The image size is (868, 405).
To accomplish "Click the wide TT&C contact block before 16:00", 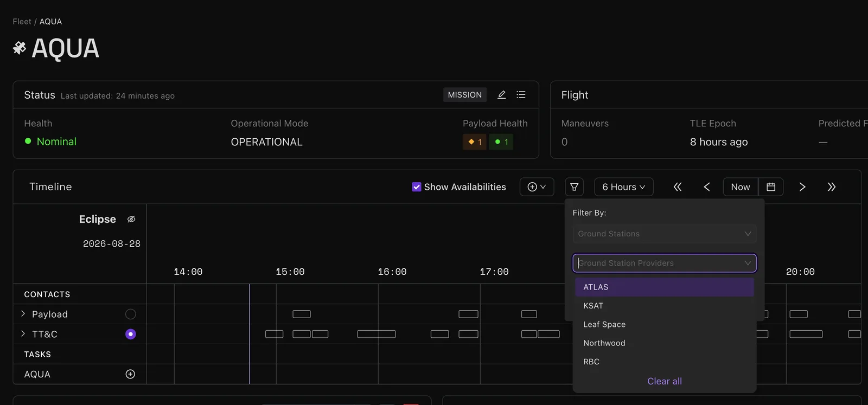I will coord(376,334).
